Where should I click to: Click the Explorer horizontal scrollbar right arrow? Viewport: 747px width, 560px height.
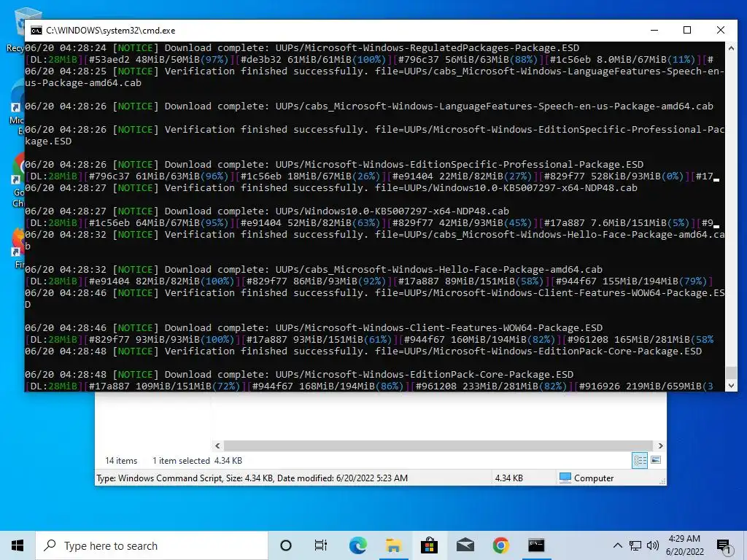[x=660, y=446]
